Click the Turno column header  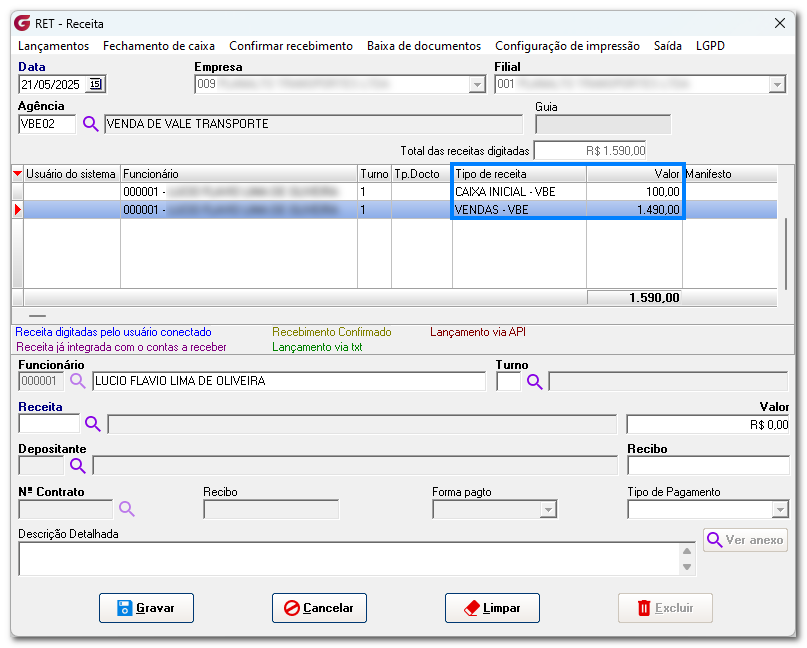[374, 174]
